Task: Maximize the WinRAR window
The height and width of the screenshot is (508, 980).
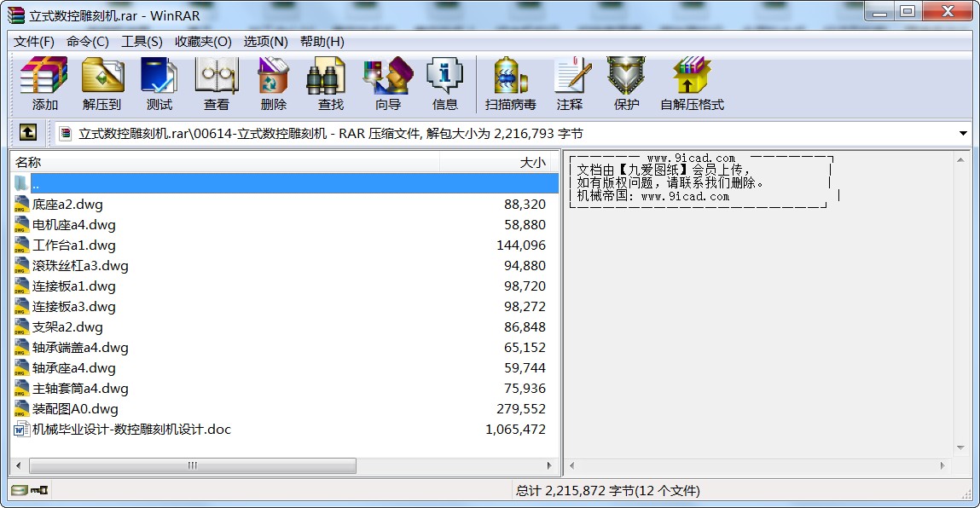Action: pyautogui.click(x=908, y=12)
